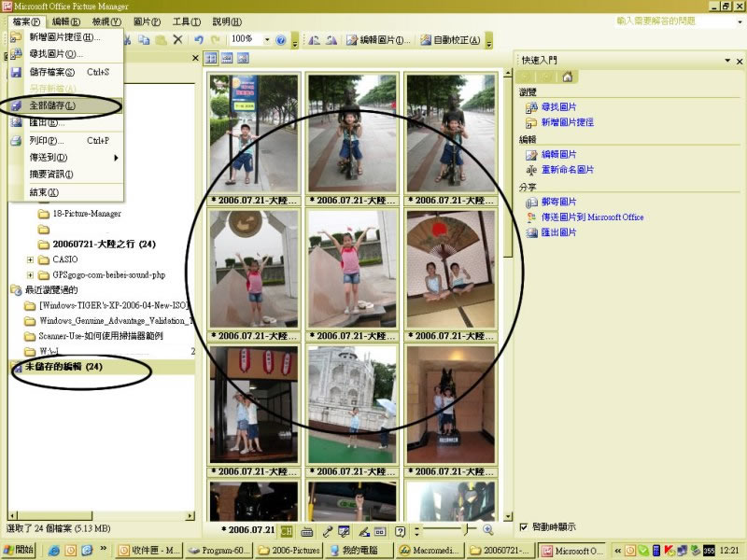The image size is (747, 560).
Task: Click the thumbnail scrollbar down arrow
Action: (x=508, y=516)
